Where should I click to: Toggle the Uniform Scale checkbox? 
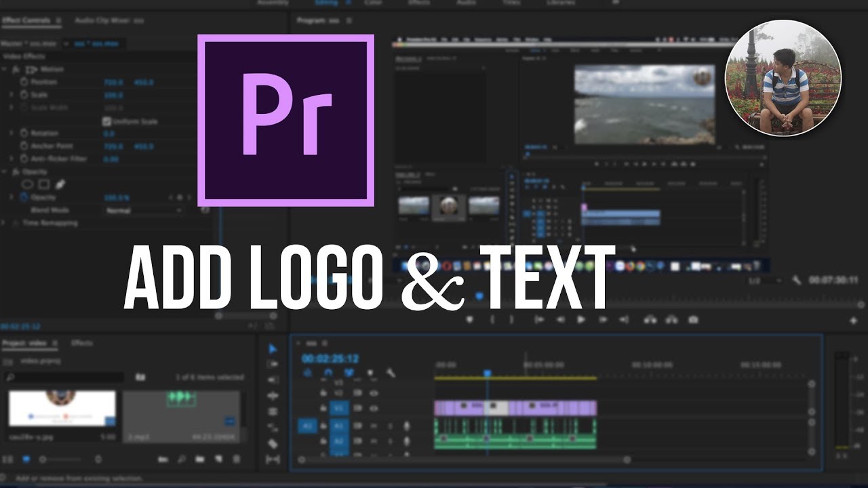click(106, 121)
